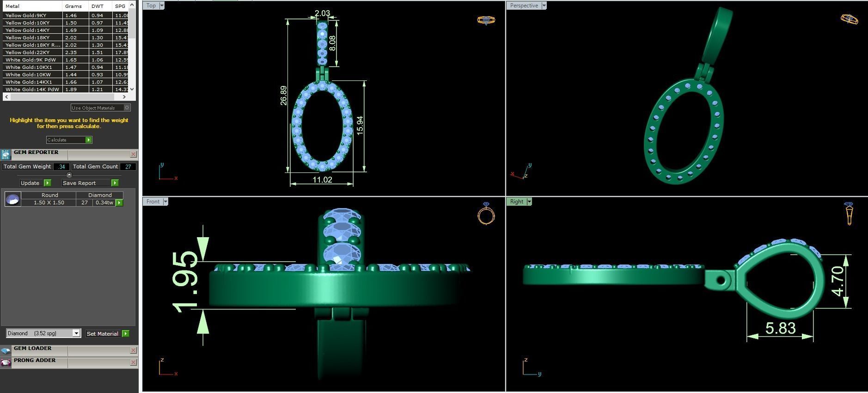Open the Right viewport dropdown arrow
The height and width of the screenshot is (393, 868).
[x=529, y=202]
